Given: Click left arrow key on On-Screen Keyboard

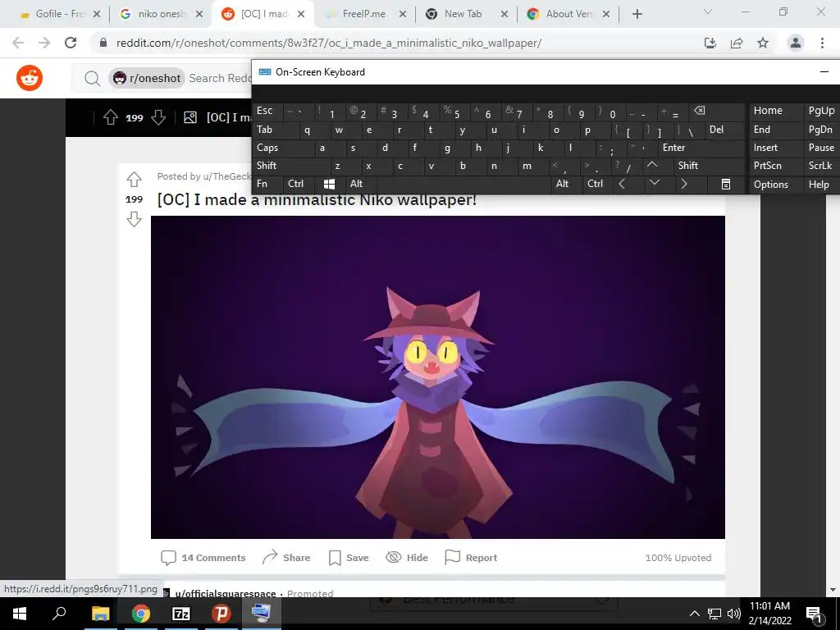Looking at the screenshot, I should click(622, 185).
